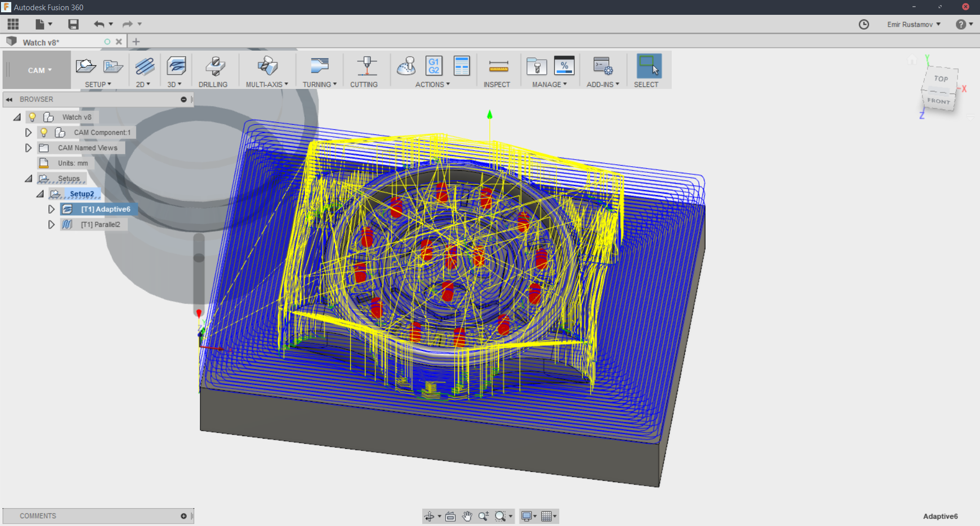The image size is (980, 526).
Task: Select the Cutting tool icon
Action: pos(367,66)
